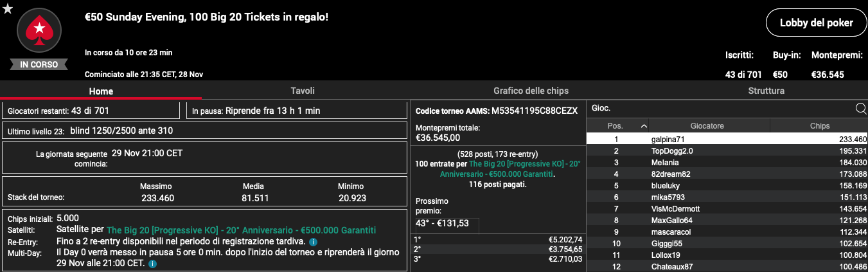Click the favorite star icon
The height and width of the screenshot is (272, 868).
pos(8,8)
